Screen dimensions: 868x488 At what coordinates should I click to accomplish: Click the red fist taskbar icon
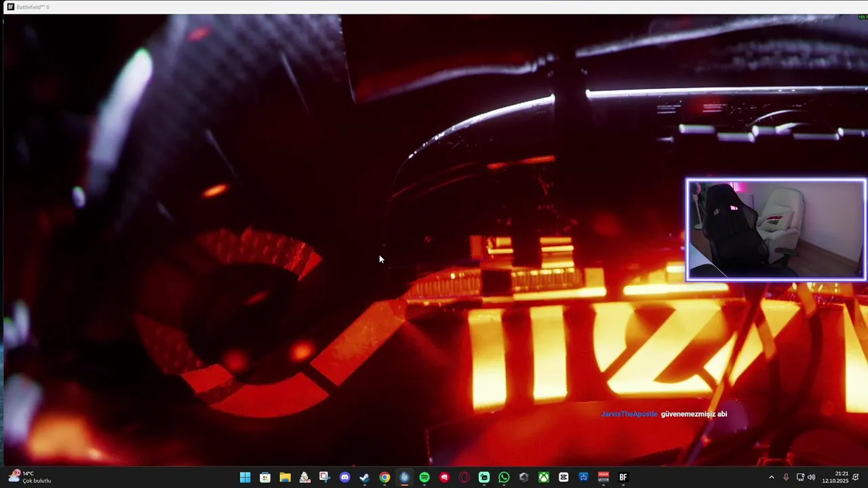[x=444, y=477]
